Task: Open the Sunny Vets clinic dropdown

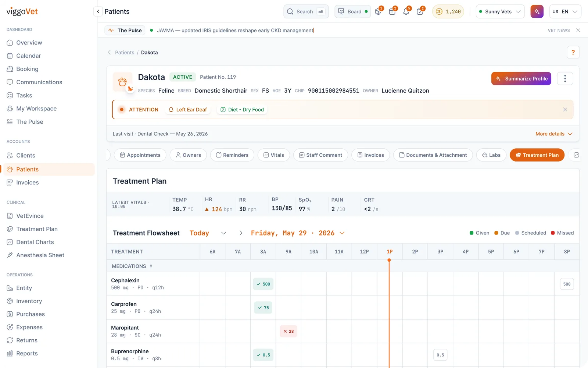Action: (x=500, y=11)
